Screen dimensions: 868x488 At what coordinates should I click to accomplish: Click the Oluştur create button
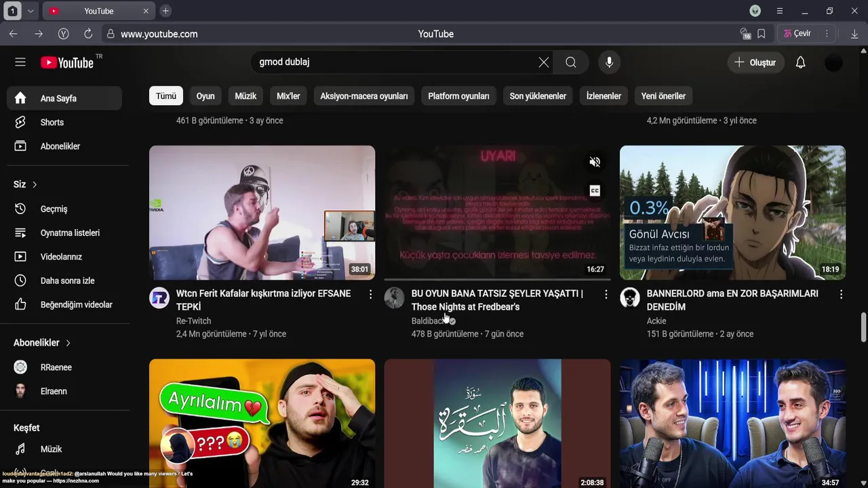(755, 62)
